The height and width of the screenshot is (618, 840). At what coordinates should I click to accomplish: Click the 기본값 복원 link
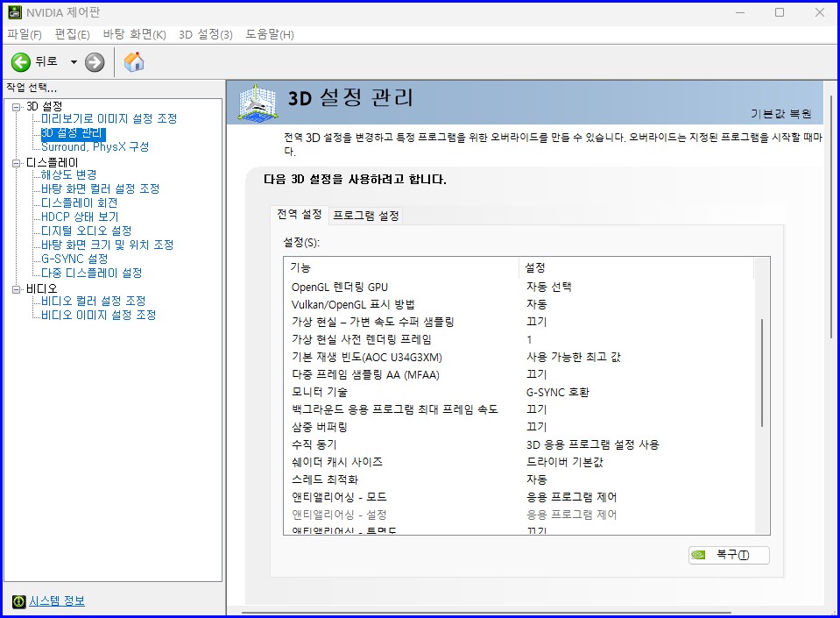pyautogui.click(x=780, y=114)
